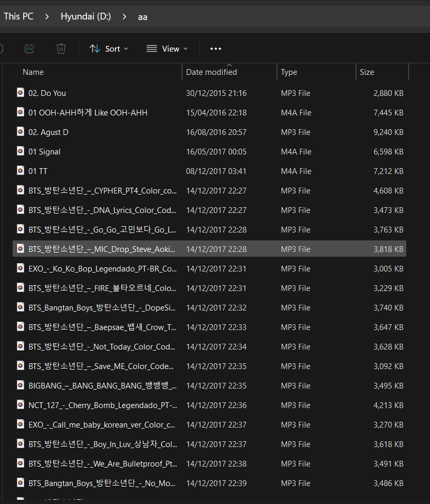Click file icon of BTS Not_Today track

pyautogui.click(x=21, y=346)
